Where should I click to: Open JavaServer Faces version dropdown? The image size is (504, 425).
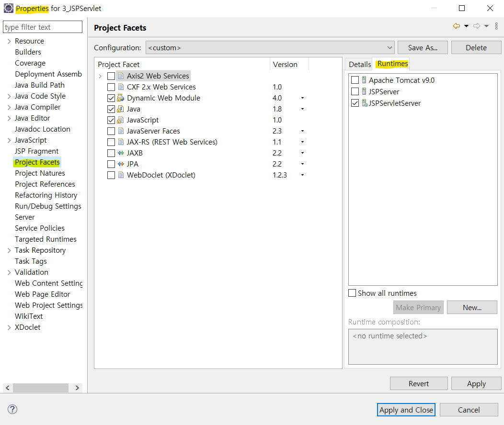click(x=302, y=131)
